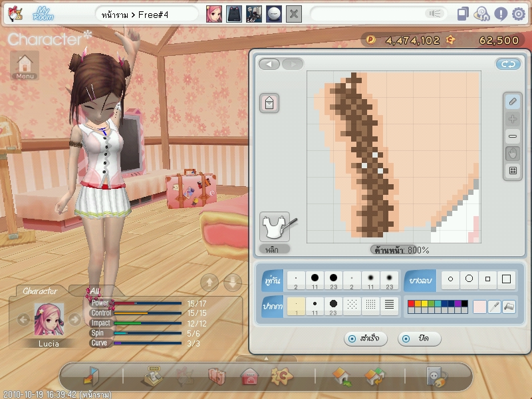Select the horizontal lines pattern pen
Screen dimensions: 532x399
(389, 307)
